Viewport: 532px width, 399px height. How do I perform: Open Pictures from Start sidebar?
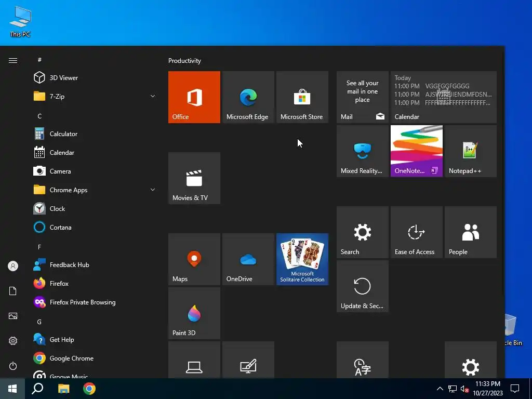point(13,316)
